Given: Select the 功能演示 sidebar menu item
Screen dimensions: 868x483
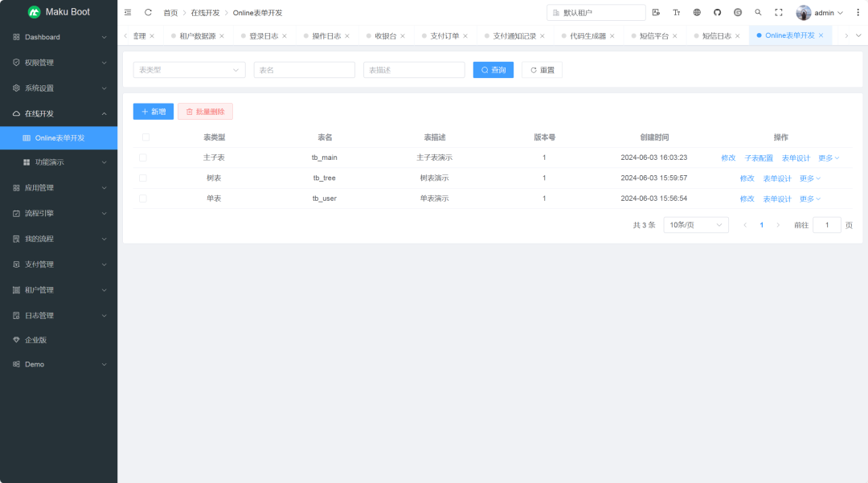Looking at the screenshot, I should click(x=59, y=162).
